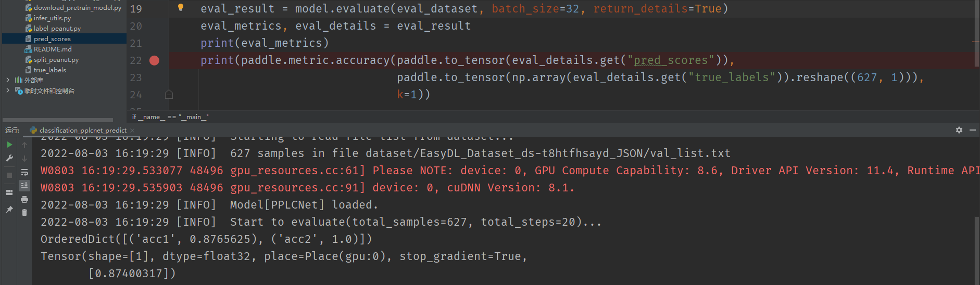Open run configuration wrench icon
Screen dimensions: 980x285
pos(9,158)
